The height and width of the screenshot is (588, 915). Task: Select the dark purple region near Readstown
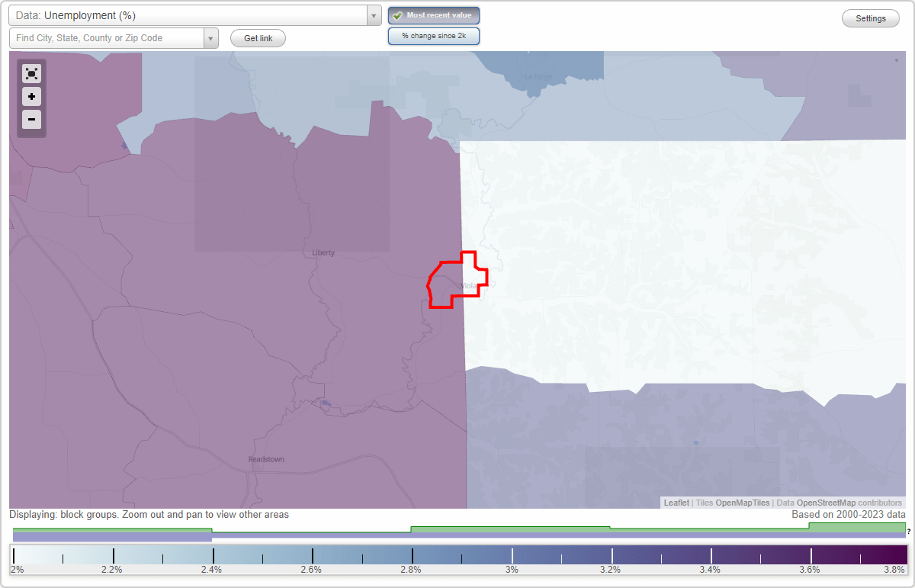[267, 458]
